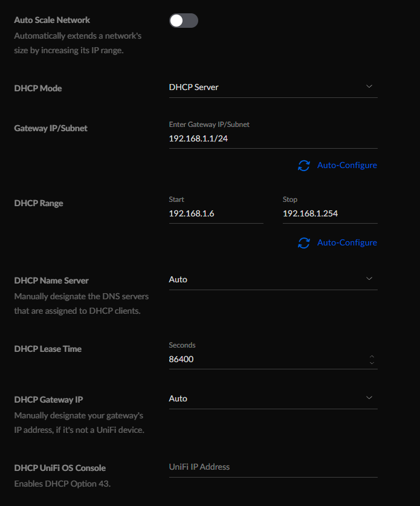This screenshot has height=506, width=420.
Task: Click the chevron arrow on DHCP Gateway IP
Action: tap(369, 398)
